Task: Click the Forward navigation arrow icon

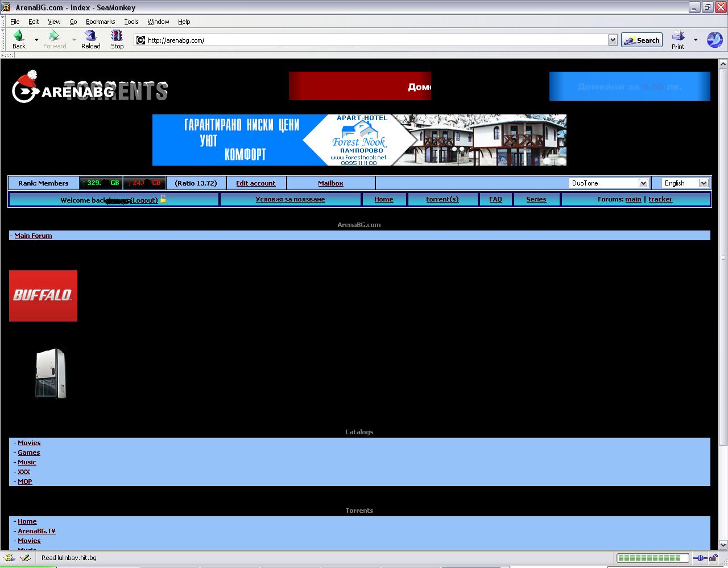Action: click(x=54, y=36)
